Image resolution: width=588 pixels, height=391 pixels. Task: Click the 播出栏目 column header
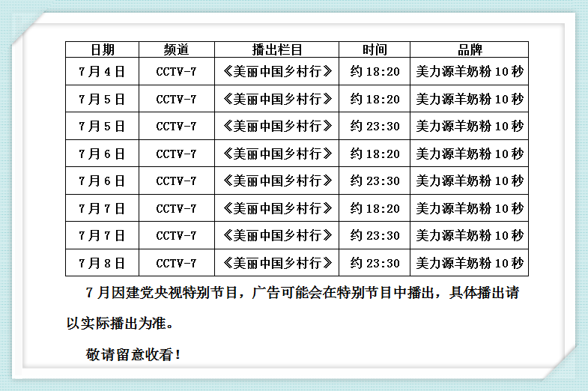coord(276,50)
